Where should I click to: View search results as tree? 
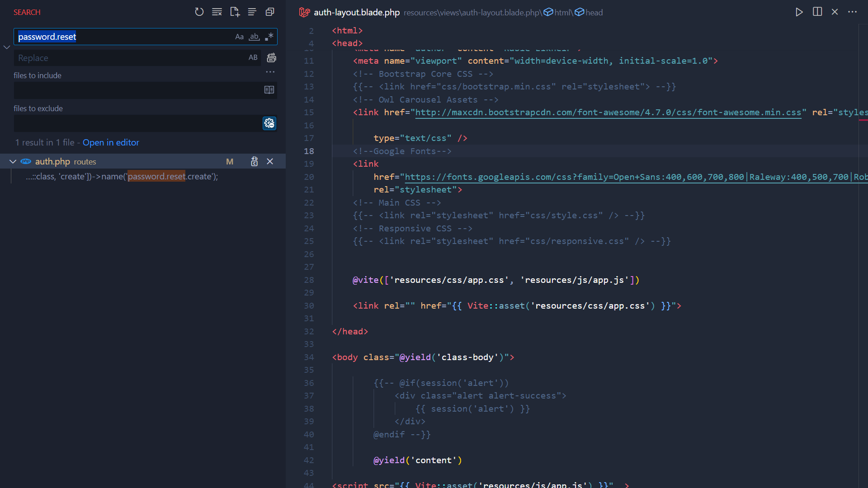pyautogui.click(x=252, y=12)
